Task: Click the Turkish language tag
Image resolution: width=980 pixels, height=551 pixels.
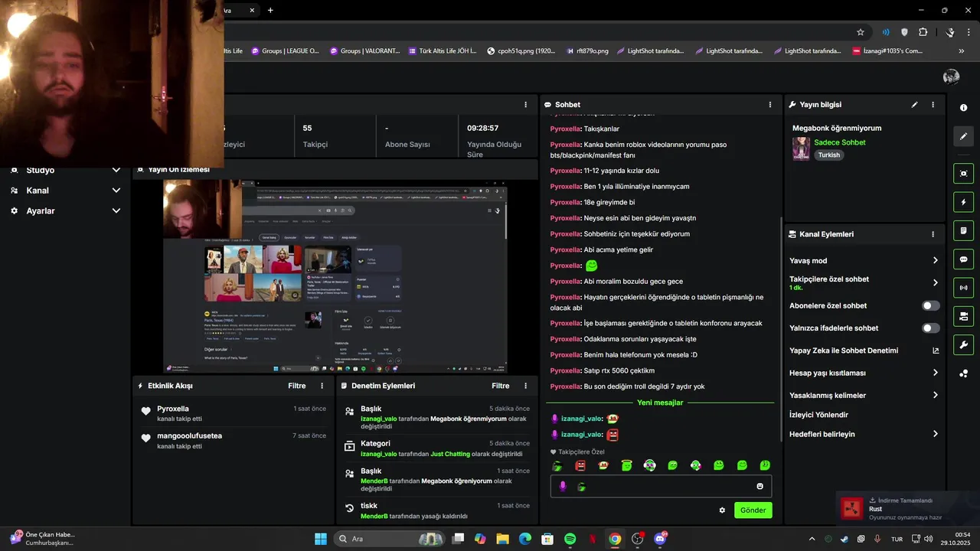Action: click(x=828, y=155)
